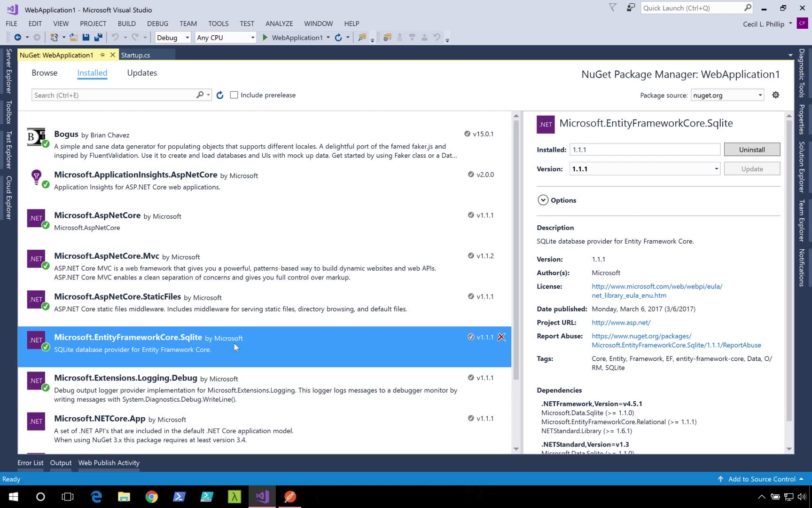Click the Navigate Backward toolbar arrow
812x508 pixels.
pos(17,38)
